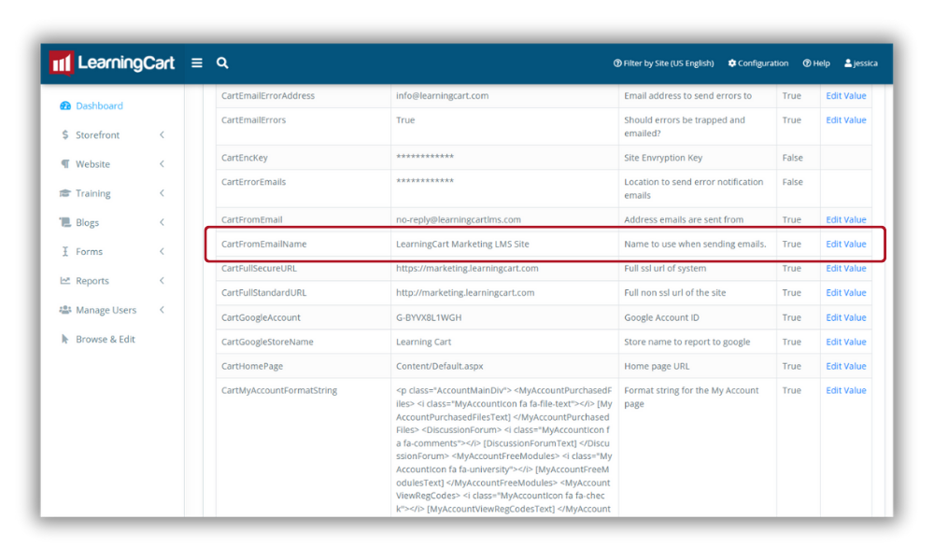Click the https://marketing.learningcart.com value
Image resolution: width=934 pixels, height=560 pixels.
tap(467, 268)
